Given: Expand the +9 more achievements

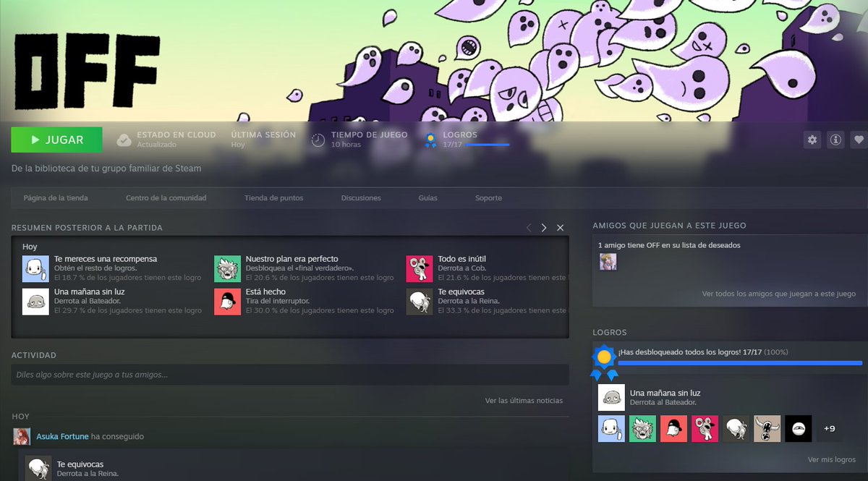Looking at the screenshot, I should pos(830,429).
